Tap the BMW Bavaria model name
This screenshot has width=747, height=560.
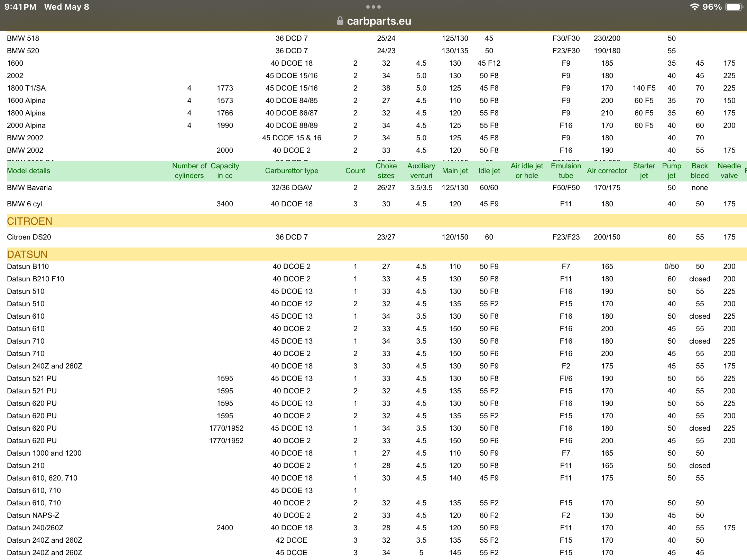[29, 188]
